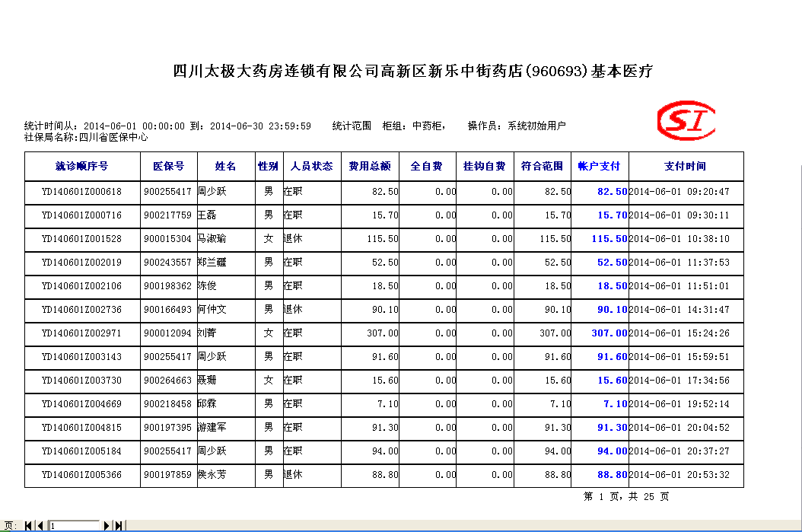802x532 pixels.
Task: Select the name 侯永芳
Action: [x=212, y=475]
